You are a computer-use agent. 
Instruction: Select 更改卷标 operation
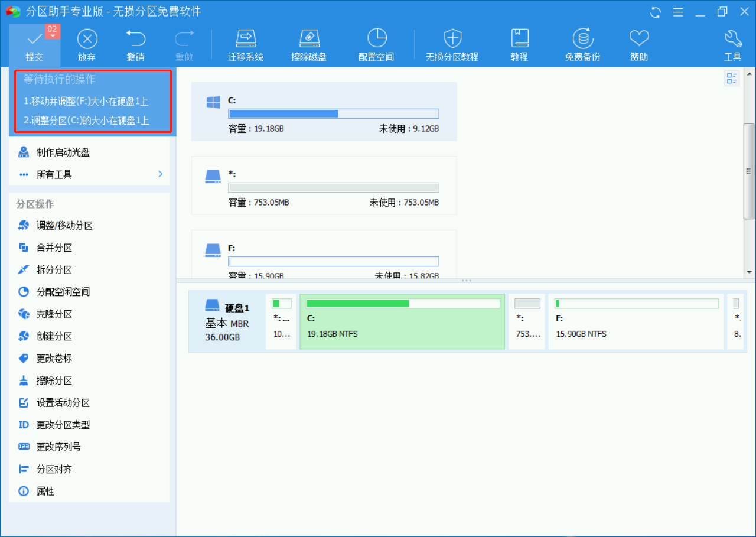point(90,359)
